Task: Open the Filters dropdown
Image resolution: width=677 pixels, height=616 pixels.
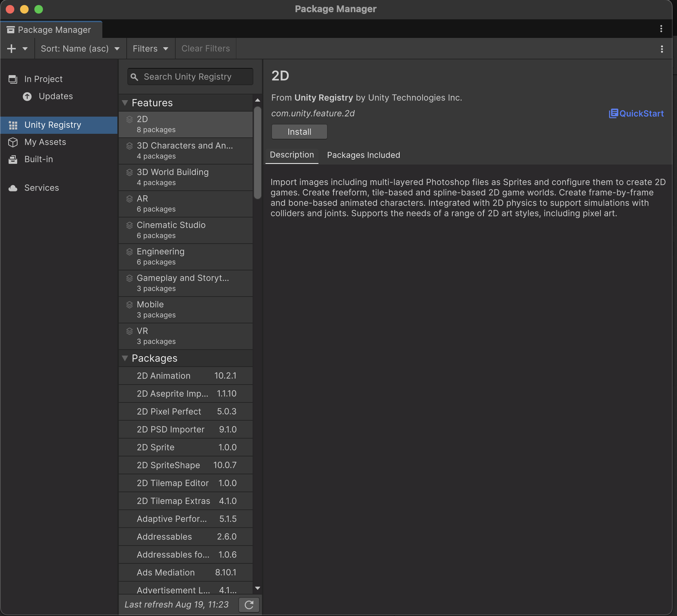Action: coord(150,49)
